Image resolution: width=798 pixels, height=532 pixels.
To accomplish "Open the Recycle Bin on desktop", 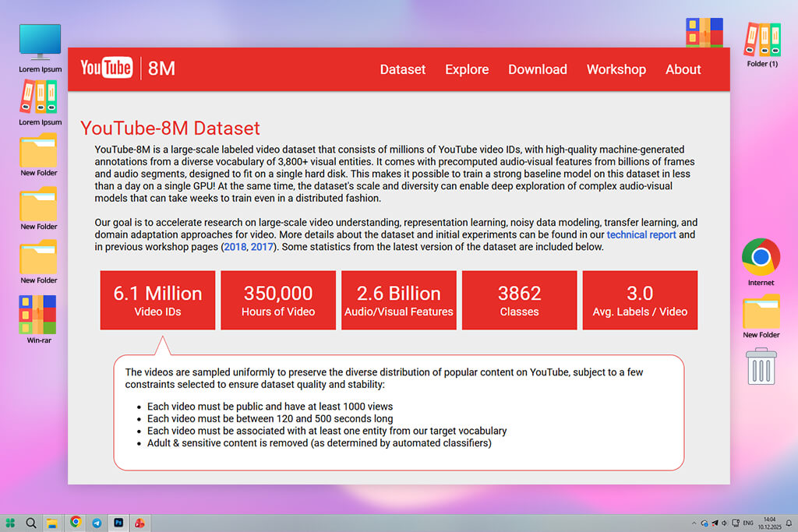I will pos(761,366).
